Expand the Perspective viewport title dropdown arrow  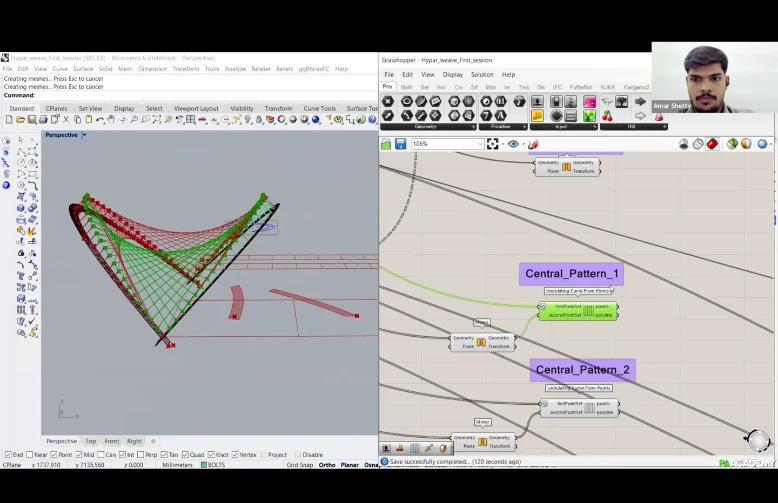pos(84,135)
